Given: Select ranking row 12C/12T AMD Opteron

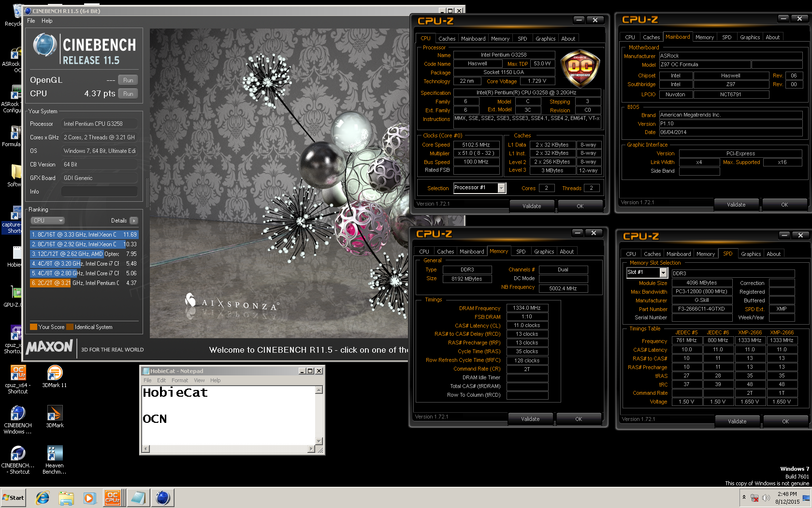Looking at the screenshot, I should pos(85,254).
